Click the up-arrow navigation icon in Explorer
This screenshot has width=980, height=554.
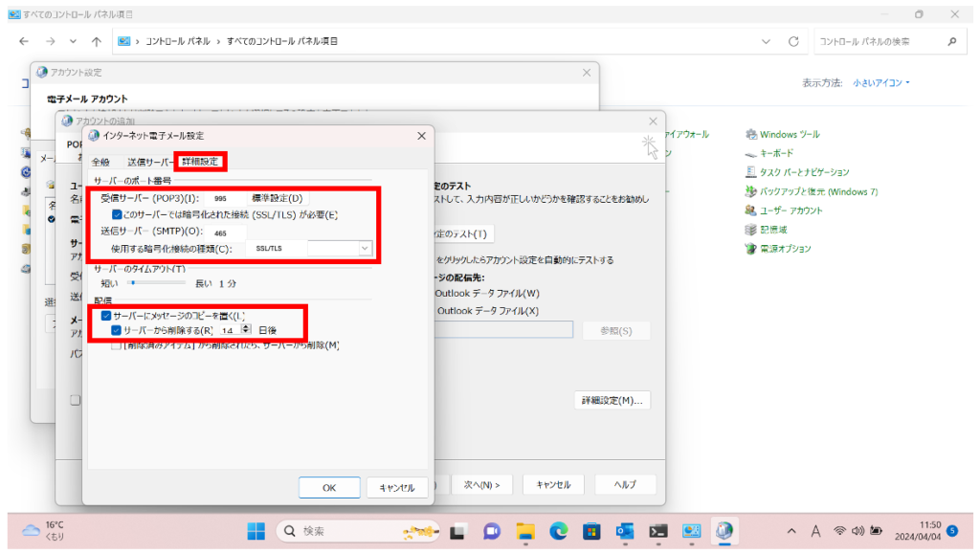pos(97,42)
